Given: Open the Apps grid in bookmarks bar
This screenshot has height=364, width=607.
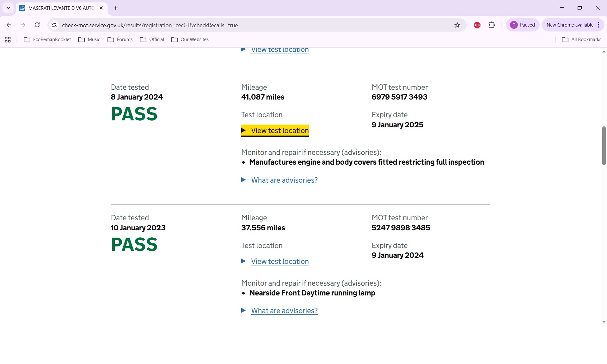Looking at the screenshot, I should coord(8,39).
